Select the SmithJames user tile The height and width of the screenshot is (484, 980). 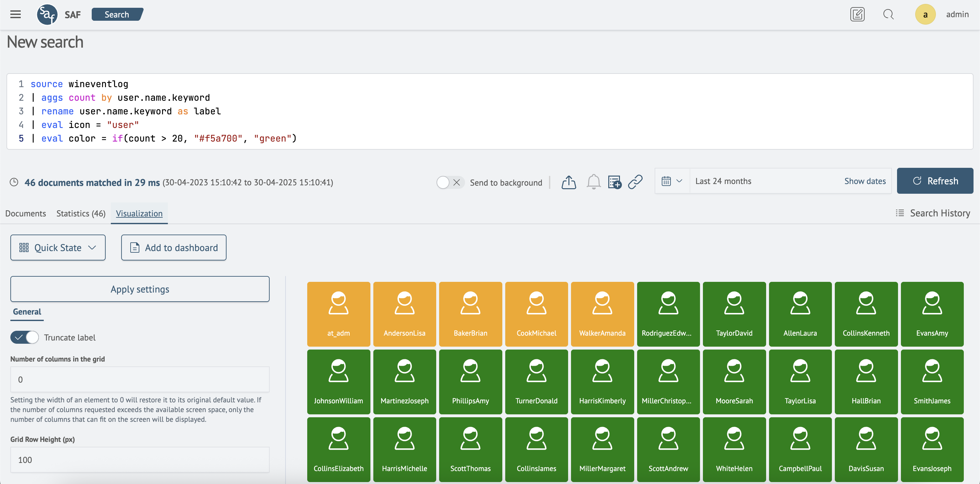point(932,382)
